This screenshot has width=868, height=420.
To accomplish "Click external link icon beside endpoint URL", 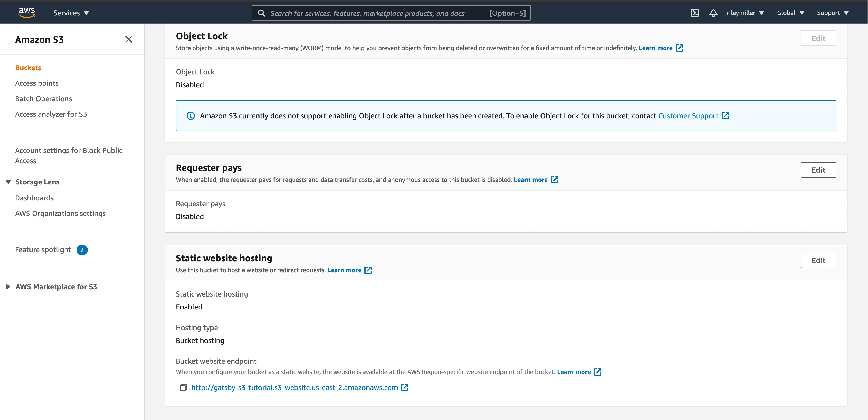I will 405,387.
